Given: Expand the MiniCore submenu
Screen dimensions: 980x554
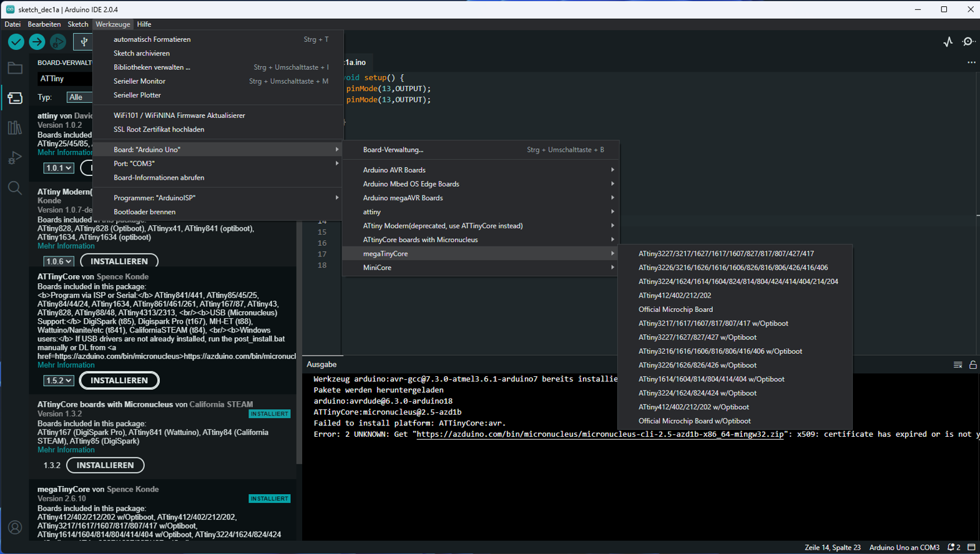Looking at the screenshot, I should [x=479, y=268].
